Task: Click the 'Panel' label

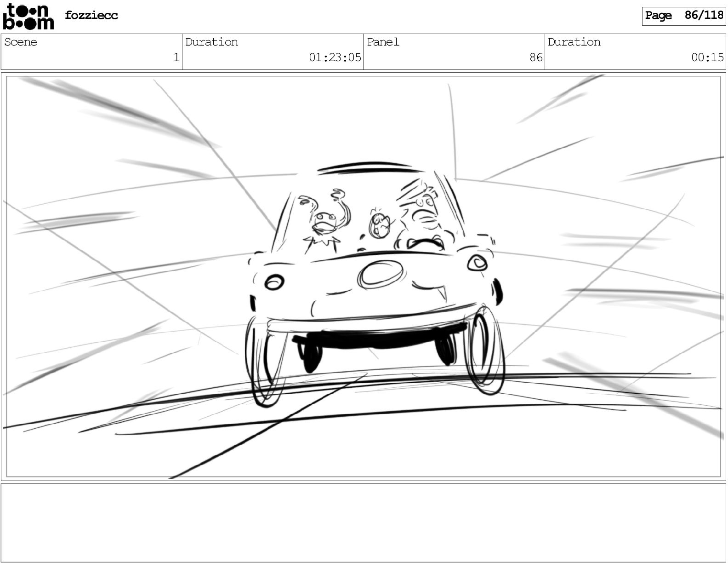Action: (x=383, y=42)
